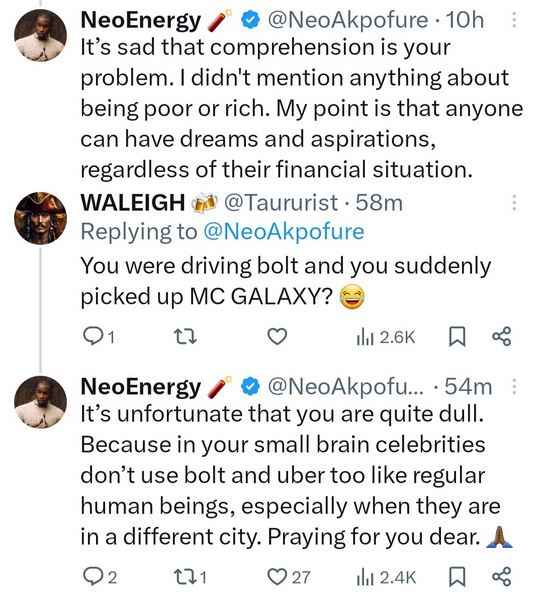
Task: Open @NeoAkpofure mention link in reply
Action: tap(284, 231)
